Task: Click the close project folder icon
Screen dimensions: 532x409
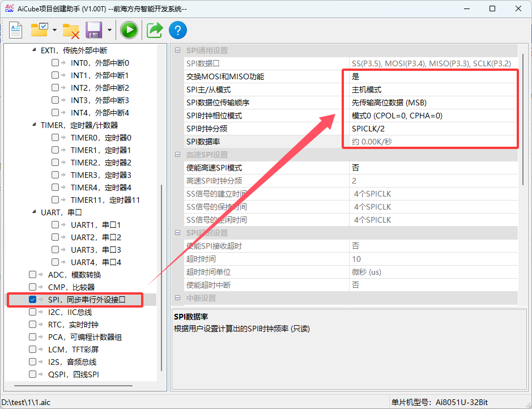Action: pyautogui.click(x=71, y=31)
